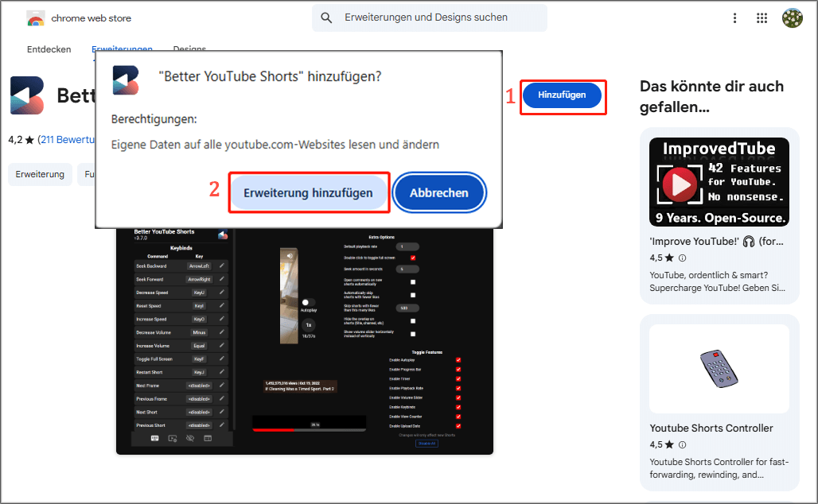Click the extension logo beside the page title
The width and height of the screenshot is (818, 504).
pyautogui.click(x=27, y=95)
